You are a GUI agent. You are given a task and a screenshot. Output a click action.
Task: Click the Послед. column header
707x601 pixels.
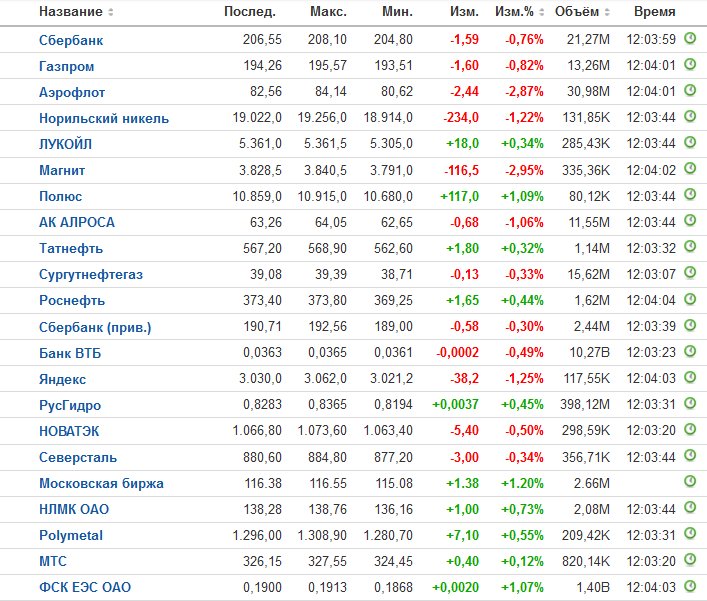click(250, 12)
